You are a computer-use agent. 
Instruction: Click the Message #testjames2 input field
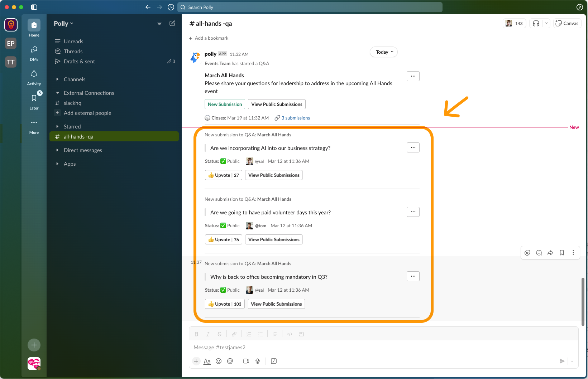click(384, 347)
